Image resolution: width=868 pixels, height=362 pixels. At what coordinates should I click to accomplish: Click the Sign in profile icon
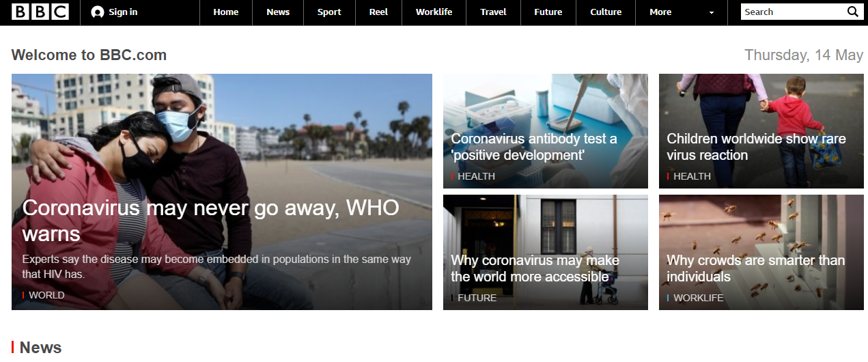pos(98,12)
